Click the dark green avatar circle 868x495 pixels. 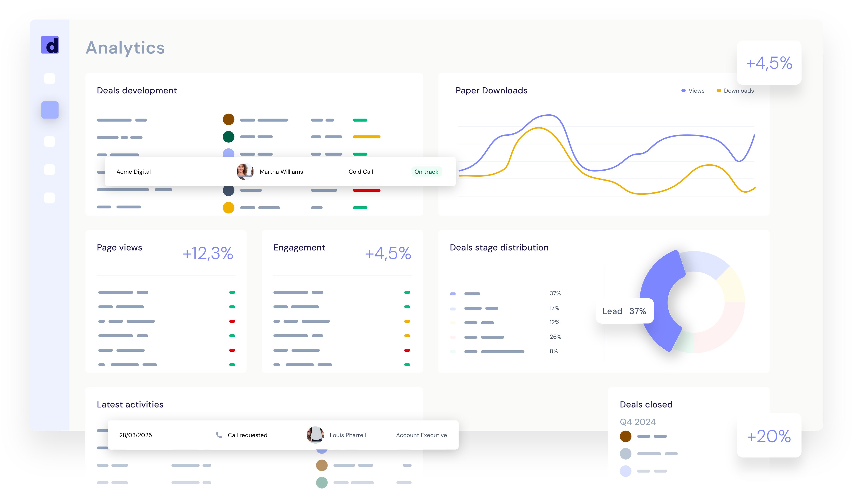pos(228,137)
